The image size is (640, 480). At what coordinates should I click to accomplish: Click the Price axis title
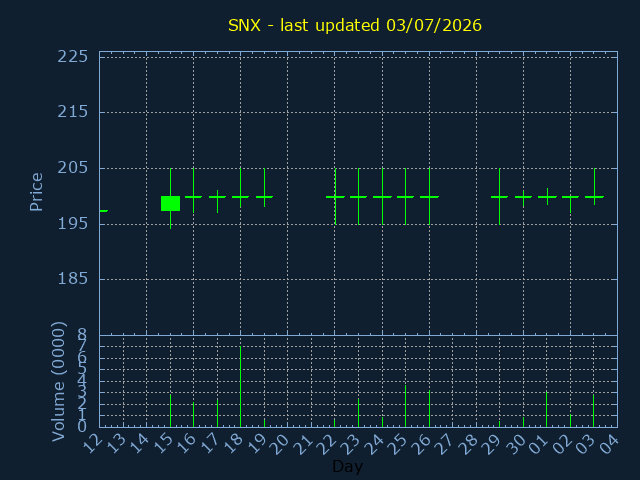36,192
